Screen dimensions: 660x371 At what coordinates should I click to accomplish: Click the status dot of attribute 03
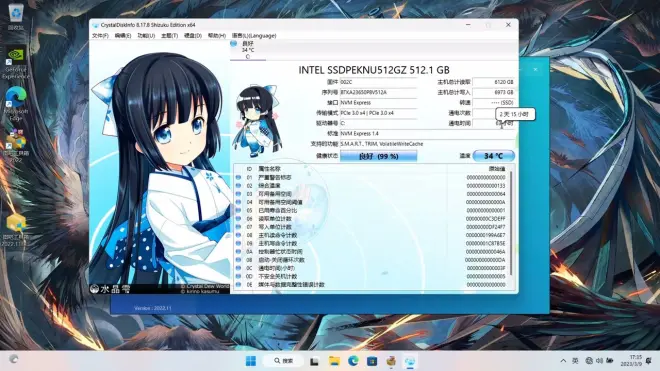[x=238, y=194]
